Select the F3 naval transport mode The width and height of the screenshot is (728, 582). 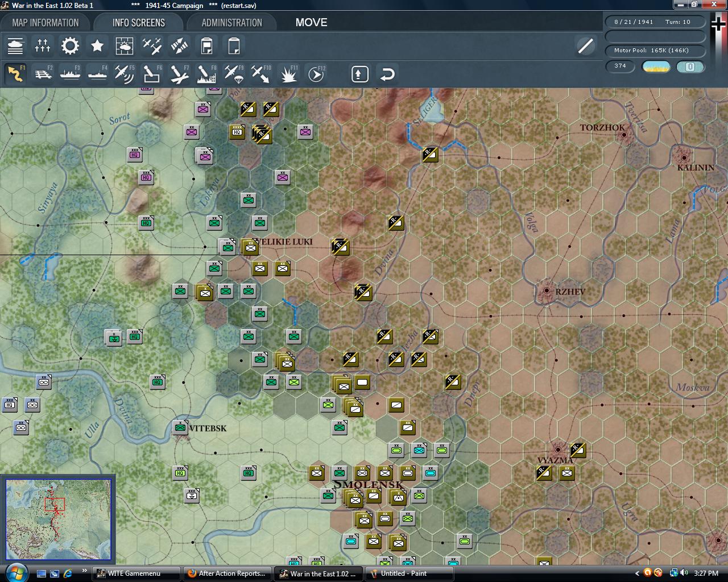point(70,74)
